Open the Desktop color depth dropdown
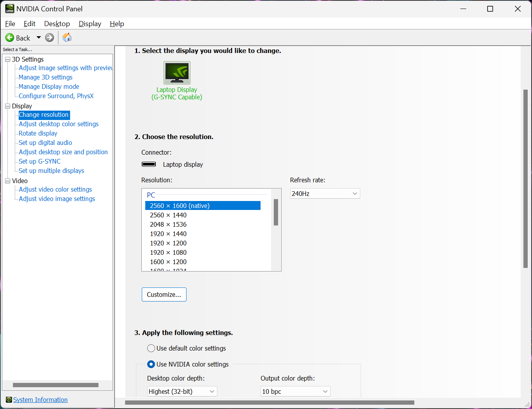Screen dimensions: 532x409 [182, 391]
